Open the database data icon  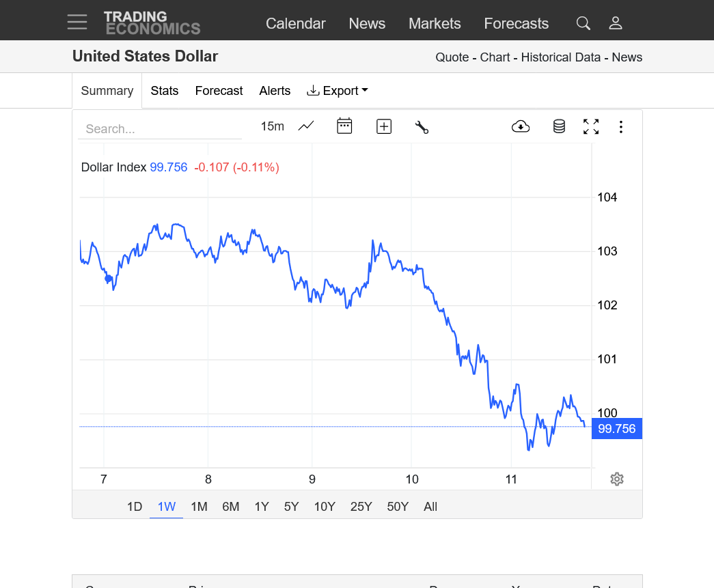(559, 126)
